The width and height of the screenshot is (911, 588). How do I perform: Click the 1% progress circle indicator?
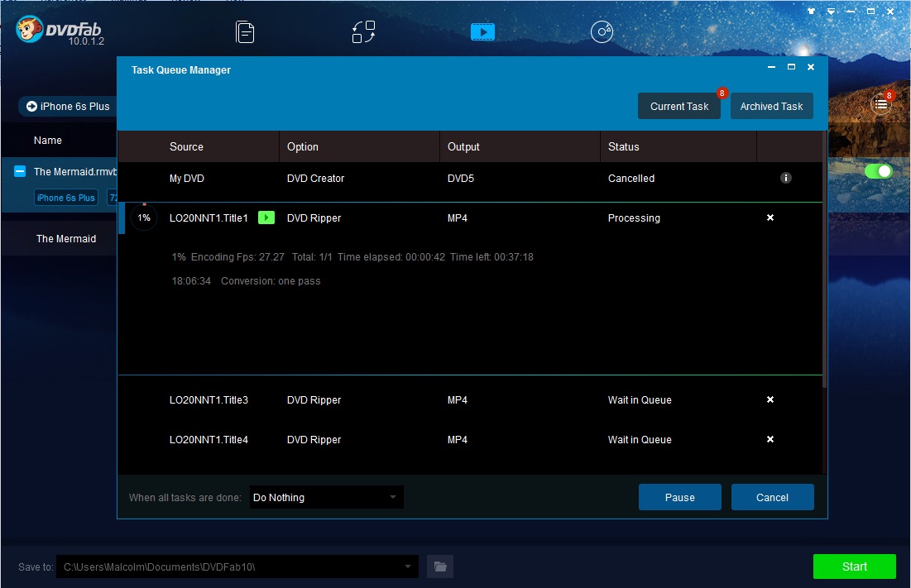click(144, 218)
